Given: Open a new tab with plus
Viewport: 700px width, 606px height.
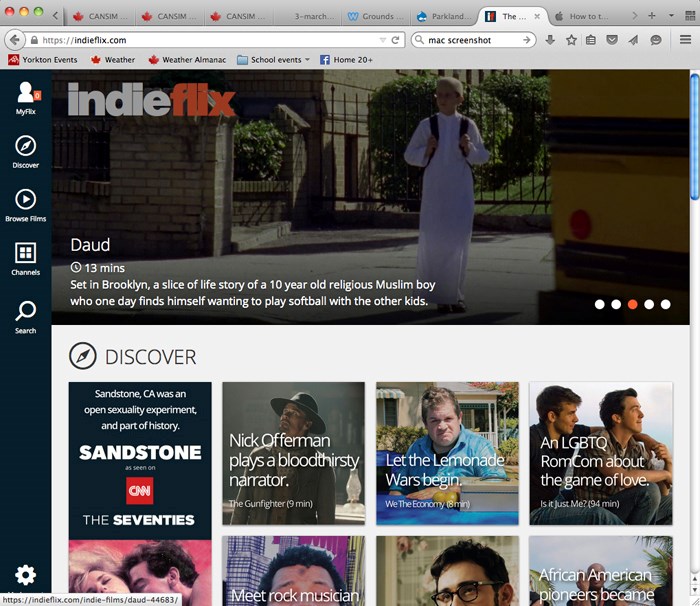Looking at the screenshot, I should click(652, 16).
